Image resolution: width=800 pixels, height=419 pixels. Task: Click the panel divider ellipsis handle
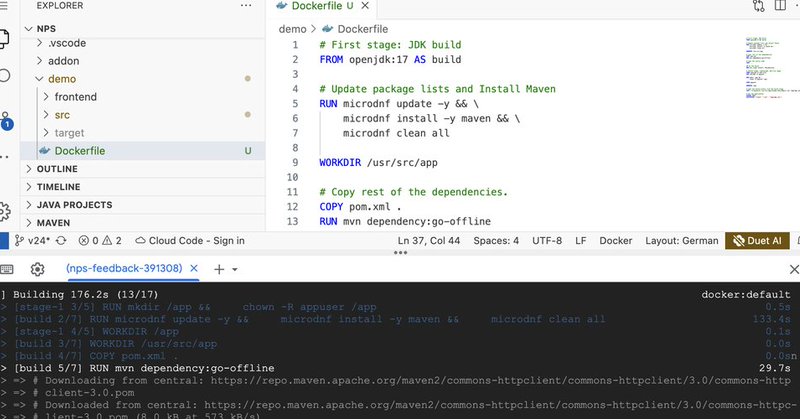[401, 253]
